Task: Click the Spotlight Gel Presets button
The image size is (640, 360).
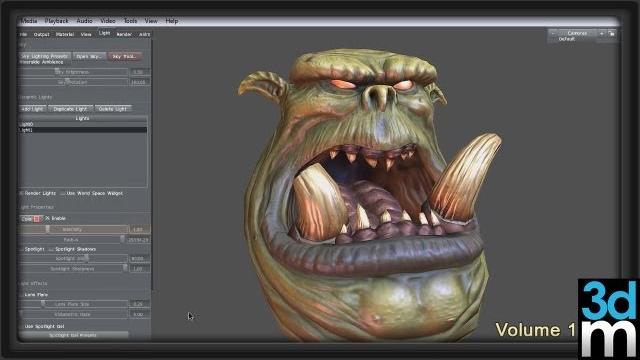Action: [x=73, y=336]
